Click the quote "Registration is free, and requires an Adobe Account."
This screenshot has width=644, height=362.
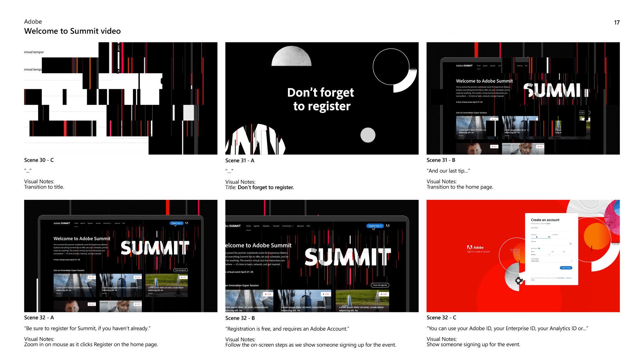pos(287,329)
